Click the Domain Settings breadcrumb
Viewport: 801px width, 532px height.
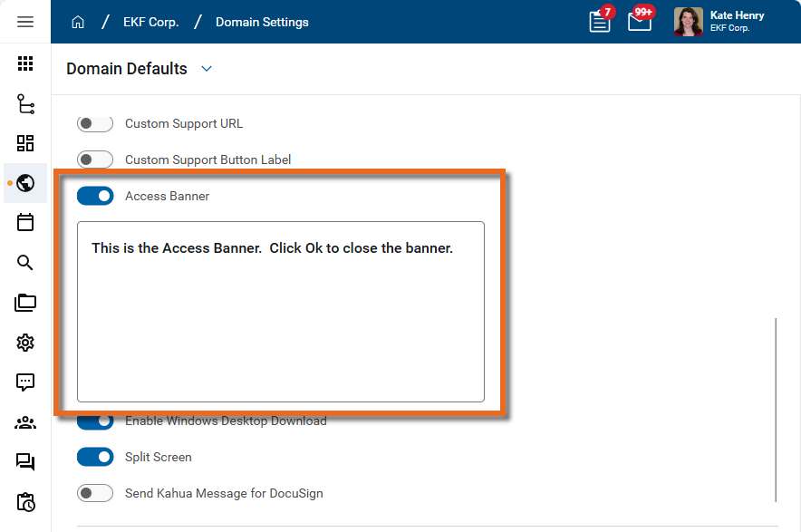262,22
